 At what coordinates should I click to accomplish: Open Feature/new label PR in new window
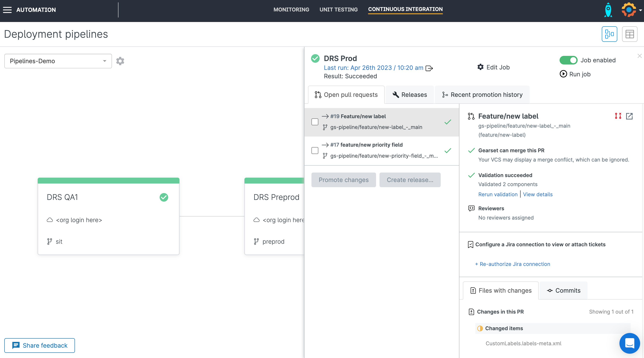(629, 116)
